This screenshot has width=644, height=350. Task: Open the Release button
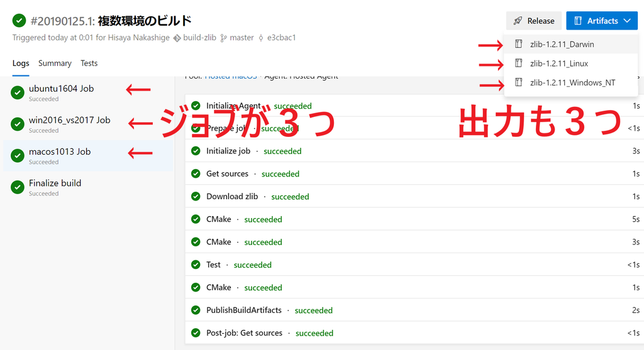[x=533, y=21]
